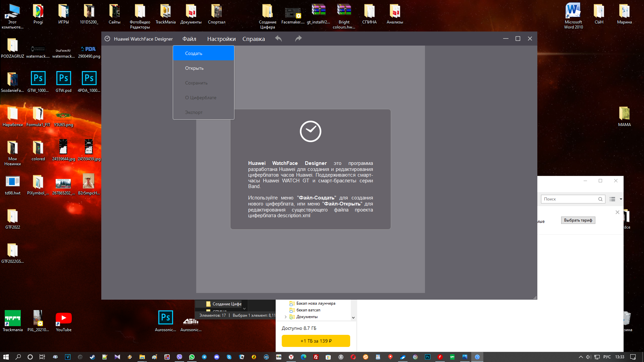644x362 pixels.
Task: Open the TrackMania folder icon
Action: pos(166,14)
